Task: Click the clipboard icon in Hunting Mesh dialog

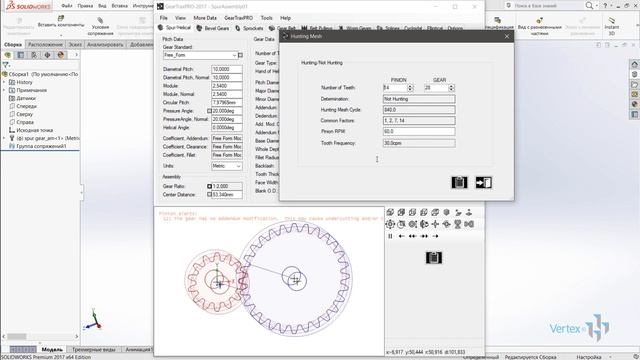Action: pyautogui.click(x=459, y=182)
